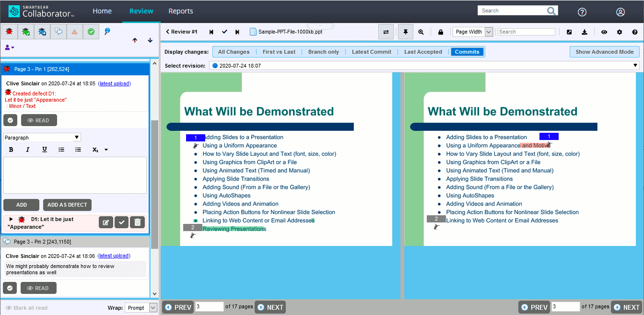Click the ADD AS DEFECT button

point(67,205)
